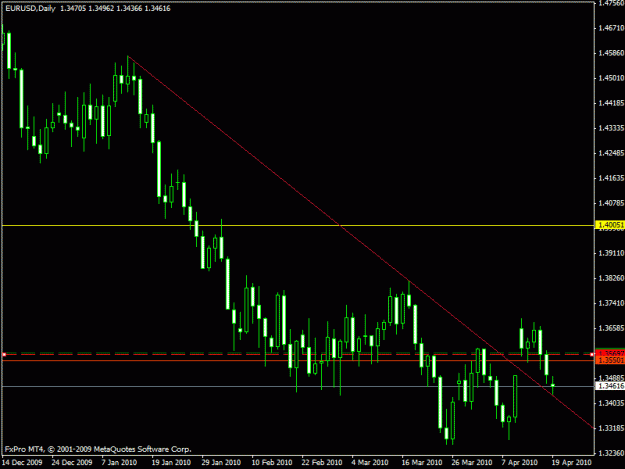Viewport: 625px width, 469px height.
Task: Click the 19 Apr 2010 date label
Action: click(x=572, y=462)
